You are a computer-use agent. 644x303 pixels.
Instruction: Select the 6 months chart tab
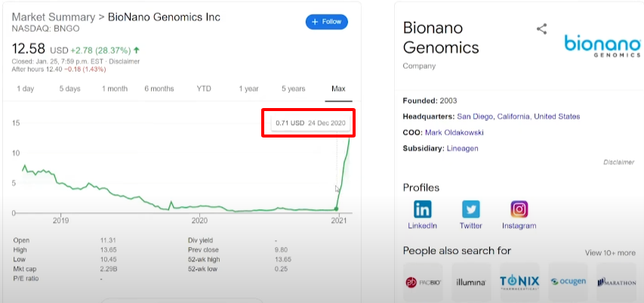pos(159,88)
